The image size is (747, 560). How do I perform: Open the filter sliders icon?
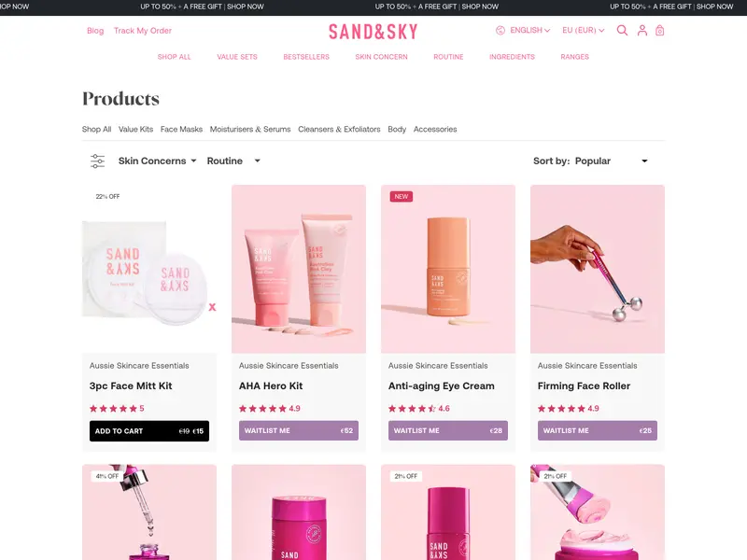pos(97,161)
